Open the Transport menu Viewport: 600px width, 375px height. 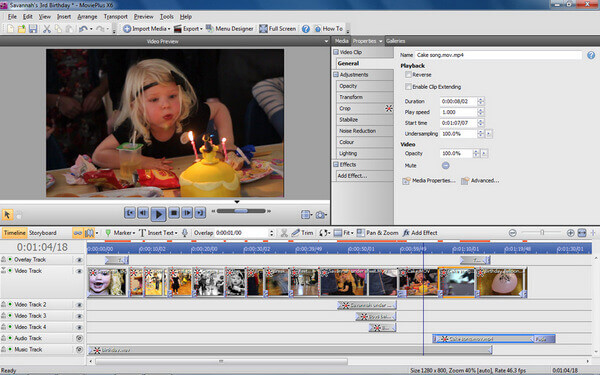click(116, 16)
